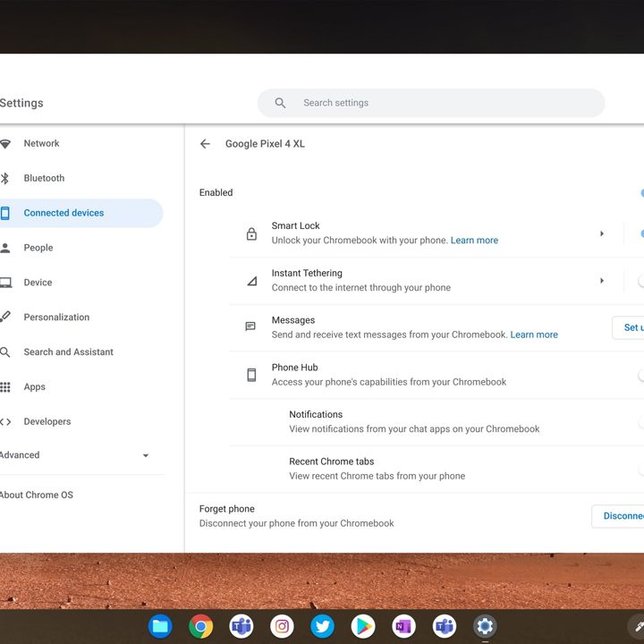Click the Settings title text
The width and height of the screenshot is (644, 644).
click(x=21, y=103)
